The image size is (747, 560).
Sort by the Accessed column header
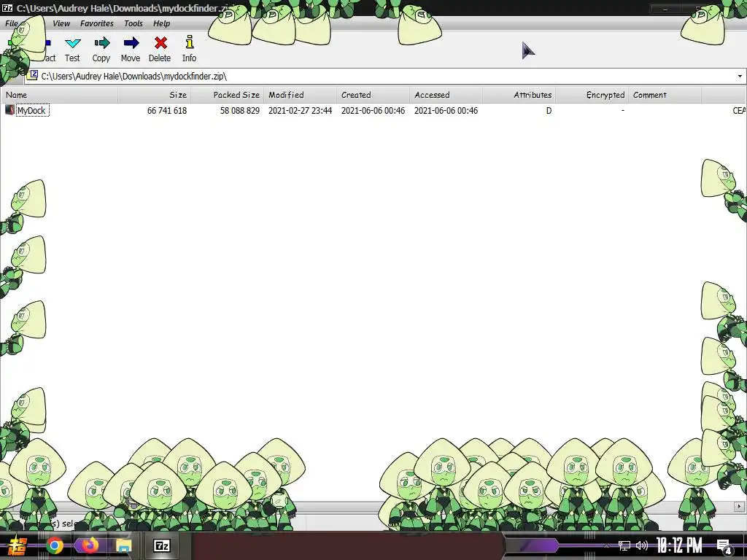pos(446,95)
